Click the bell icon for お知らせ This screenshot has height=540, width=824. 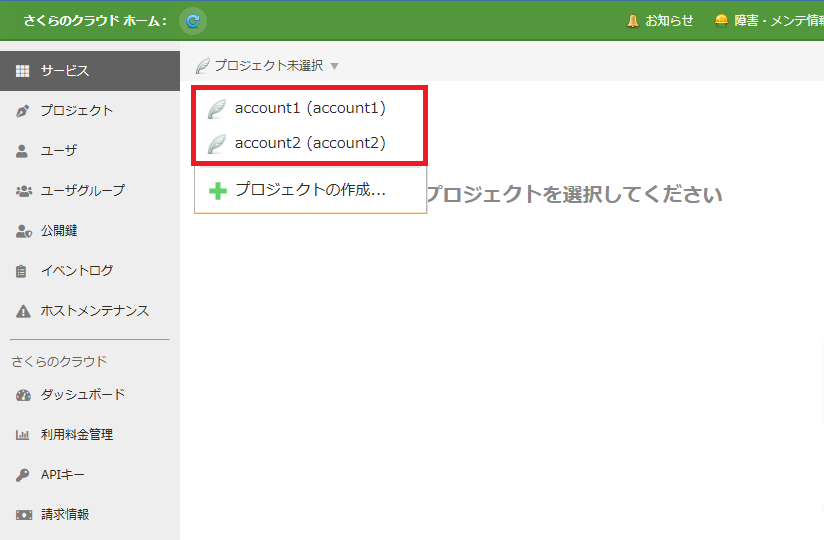pos(633,21)
